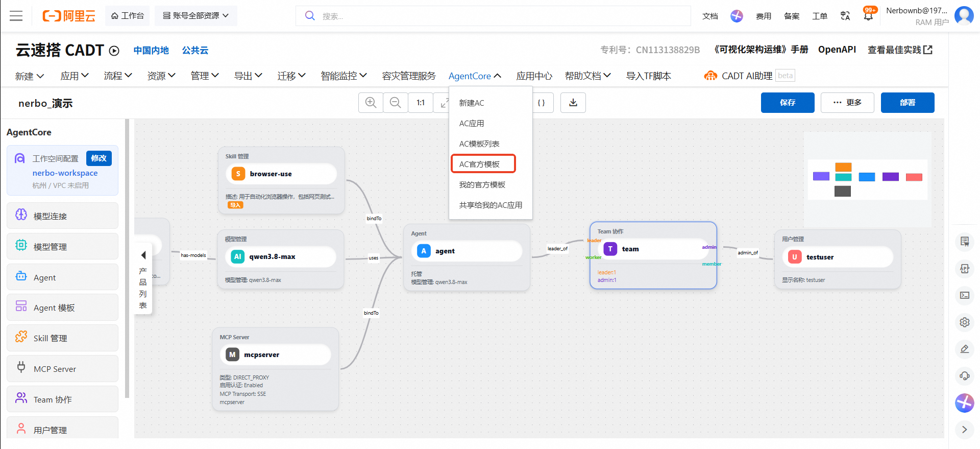The height and width of the screenshot is (449, 980).
Task: Open the 账号全部资源 dropdown
Action: [195, 16]
